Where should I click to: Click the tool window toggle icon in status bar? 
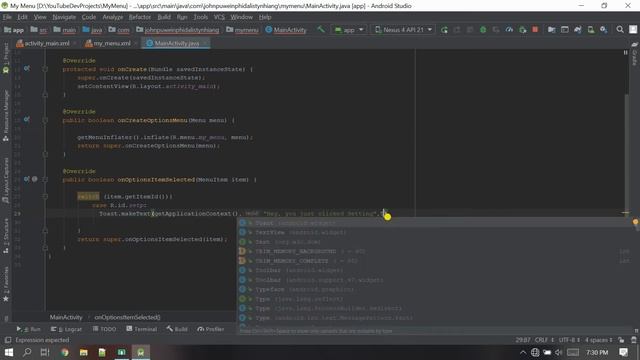pos(7,340)
